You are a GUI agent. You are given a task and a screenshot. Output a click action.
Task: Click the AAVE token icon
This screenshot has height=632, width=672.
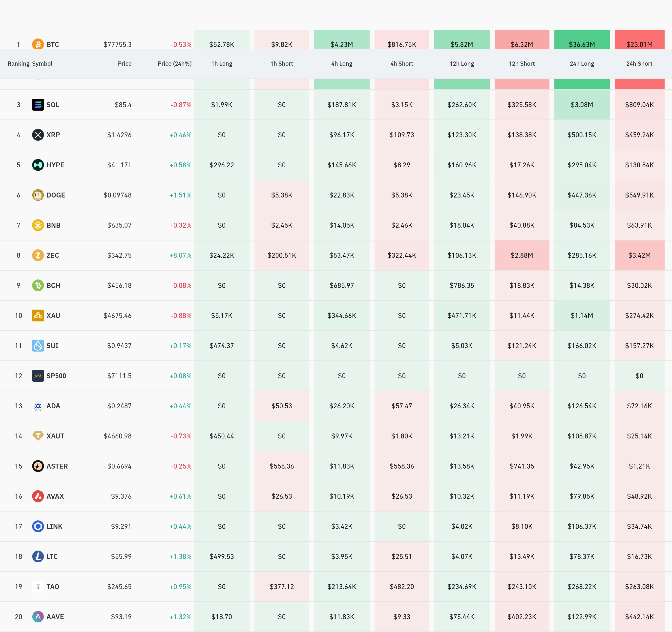[x=38, y=616]
